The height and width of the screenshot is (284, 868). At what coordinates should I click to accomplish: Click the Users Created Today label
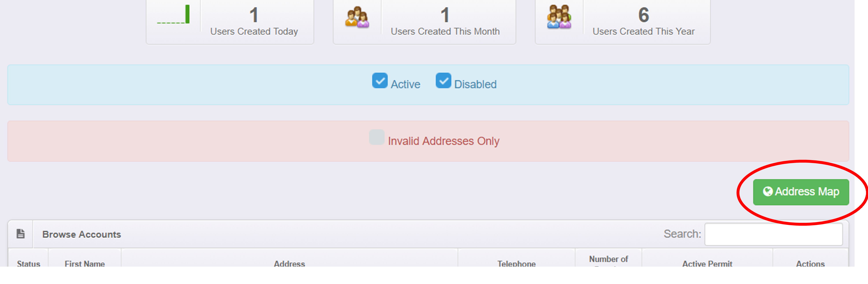(x=254, y=31)
